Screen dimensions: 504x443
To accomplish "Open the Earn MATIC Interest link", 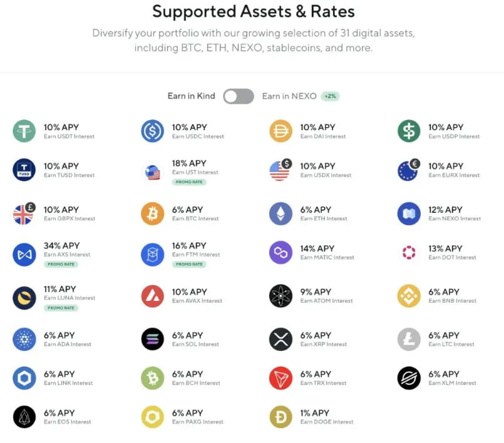I will (x=327, y=258).
